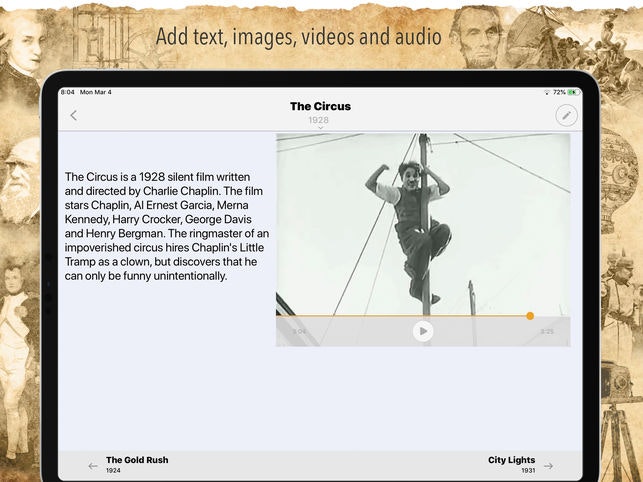Open the pencil edit button
Screen dimensions: 643x482
566,115
